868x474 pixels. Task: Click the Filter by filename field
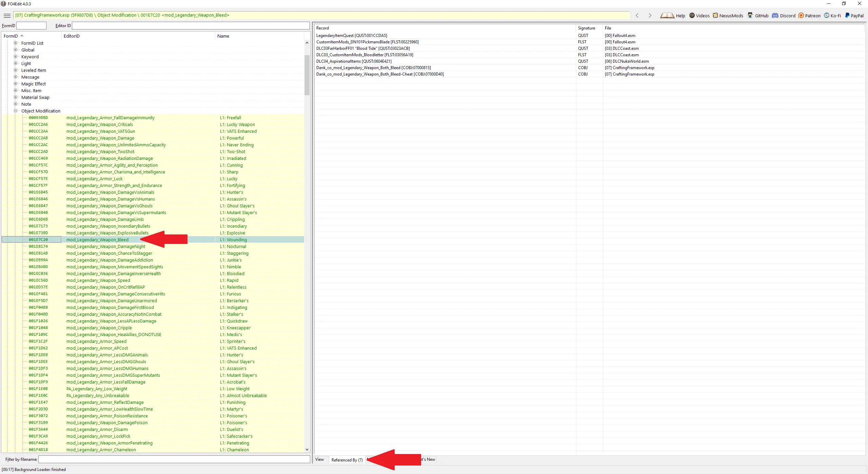coord(174,459)
